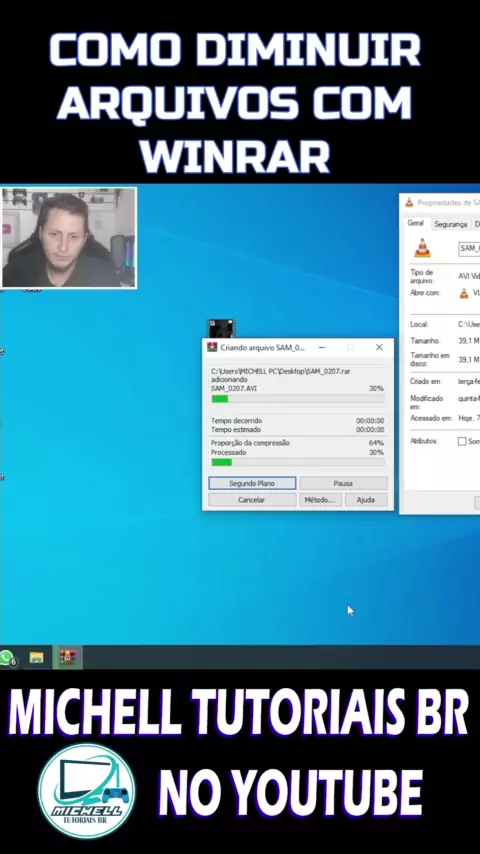The height and width of the screenshot is (854, 480).
Task: Click the archive path ending in SAM_0207.rar
Action: point(281,371)
